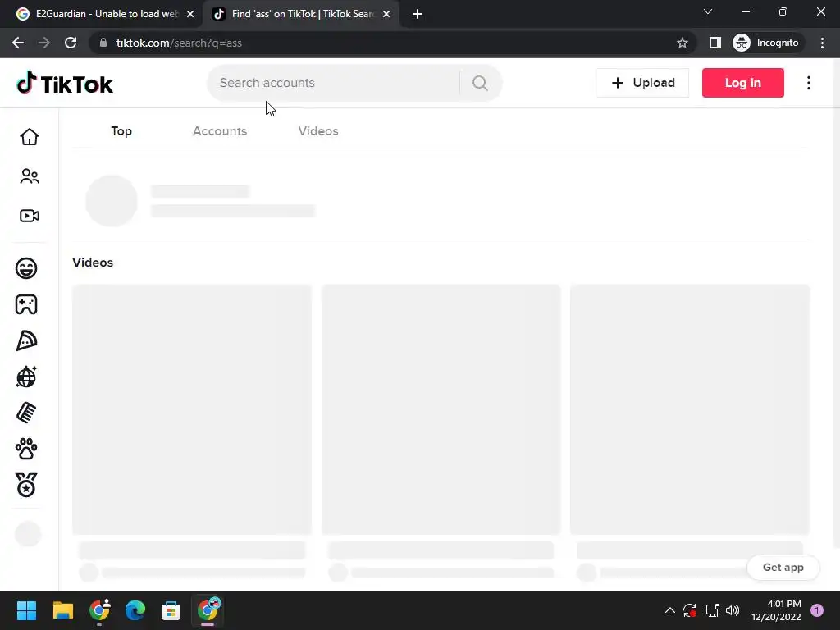This screenshot has width=840, height=630.
Task: Switch to the Videos tab
Action: point(318,131)
